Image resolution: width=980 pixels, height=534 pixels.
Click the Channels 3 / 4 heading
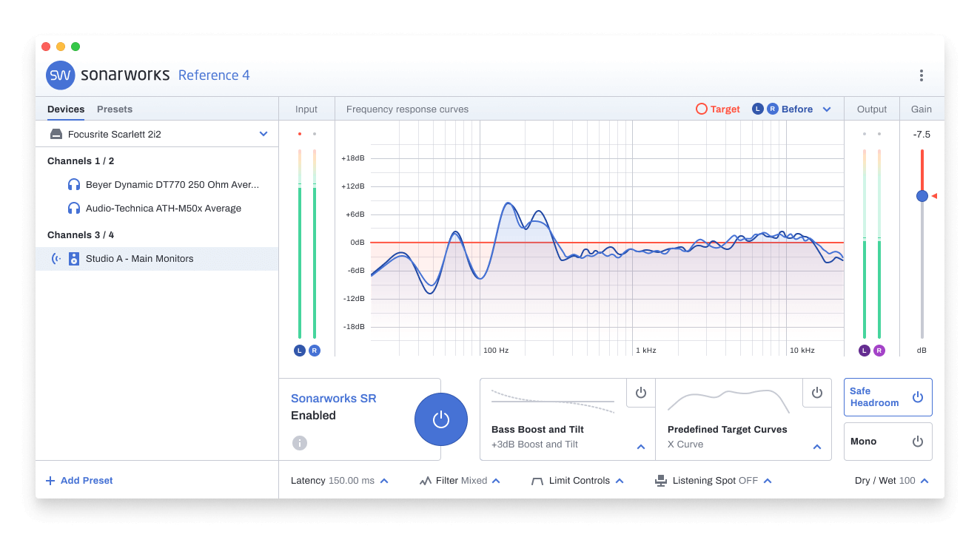(81, 235)
